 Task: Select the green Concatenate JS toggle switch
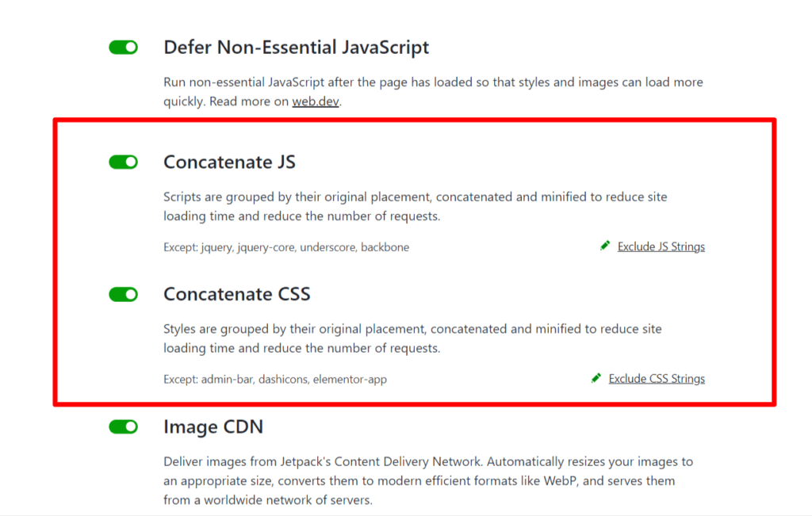[123, 161]
